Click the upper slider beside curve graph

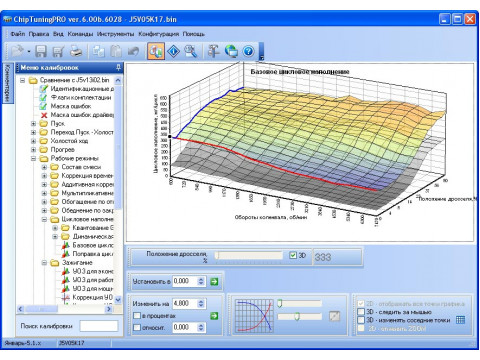pyautogui.click(x=299, y=303)
